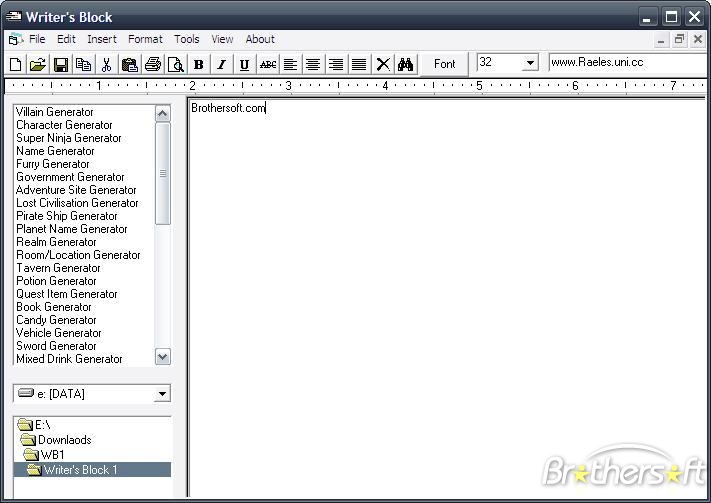Open the e: [DATA] drive dropdown
Viewport: 711px width, 503px height.
pyautogui.click(x=162, y=394)
